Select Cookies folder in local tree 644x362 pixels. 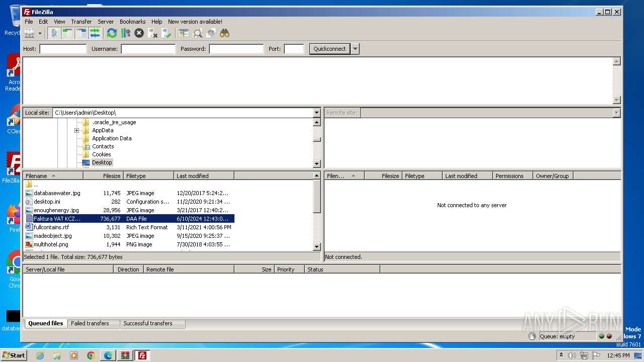[101, 154]
